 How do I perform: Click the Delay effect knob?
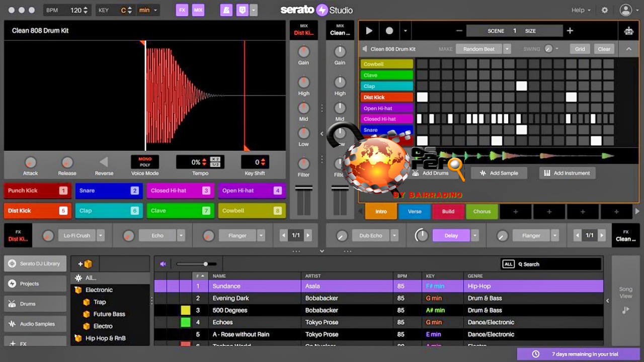pyautogui.click(x=421, y=235)
